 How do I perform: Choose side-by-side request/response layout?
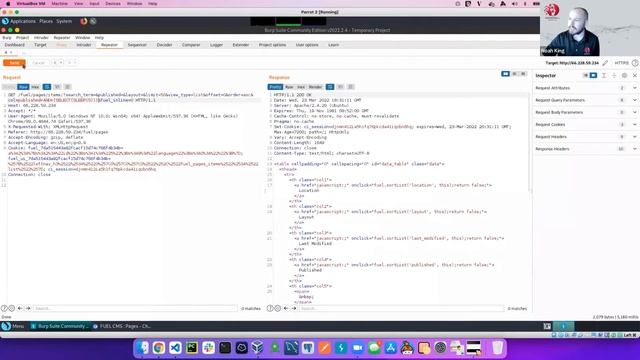[505, 74]
